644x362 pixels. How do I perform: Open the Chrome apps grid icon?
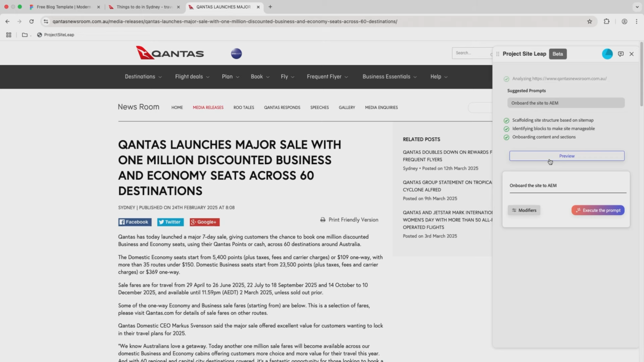click(9, 35)
